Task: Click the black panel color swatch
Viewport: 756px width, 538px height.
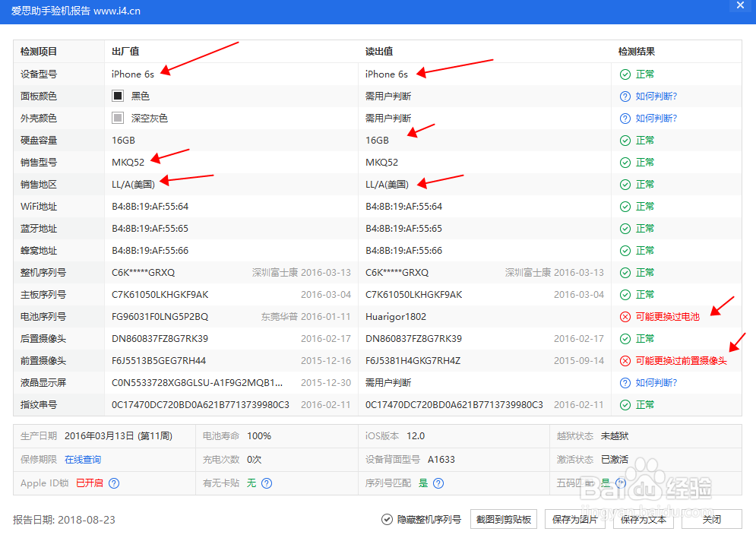Action: 118,96
